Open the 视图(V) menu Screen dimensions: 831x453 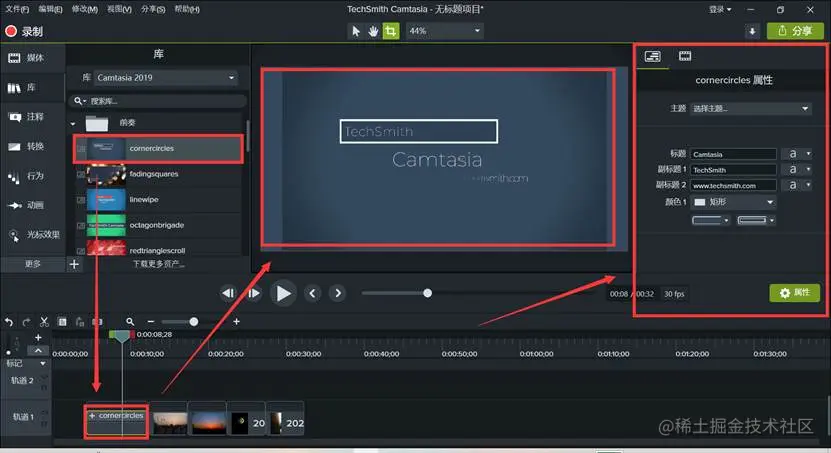pos(119,9)
